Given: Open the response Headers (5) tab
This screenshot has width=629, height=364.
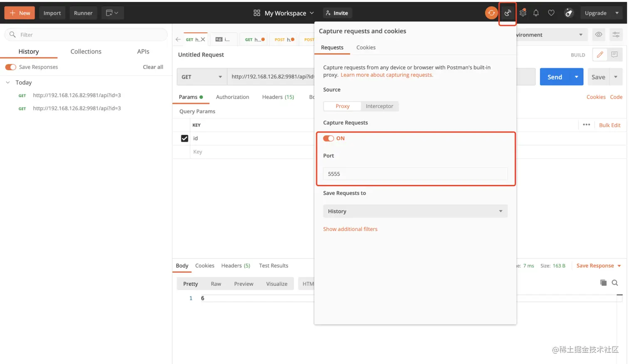Looking at the screenshot, I should point(235,266).
